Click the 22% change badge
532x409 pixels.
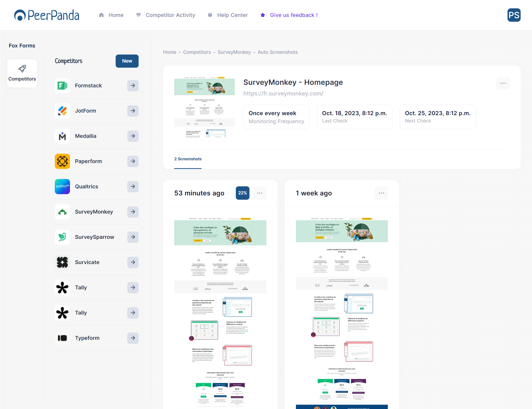click(242, 193)
